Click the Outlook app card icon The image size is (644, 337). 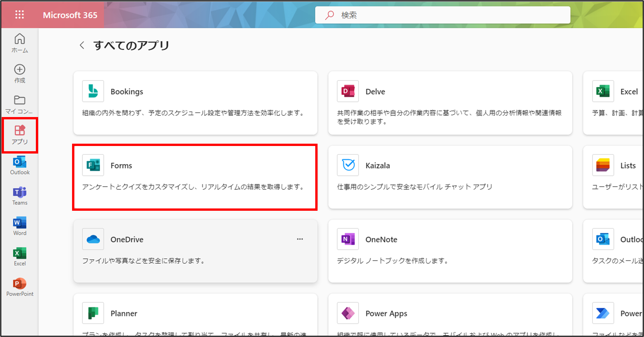603,239
